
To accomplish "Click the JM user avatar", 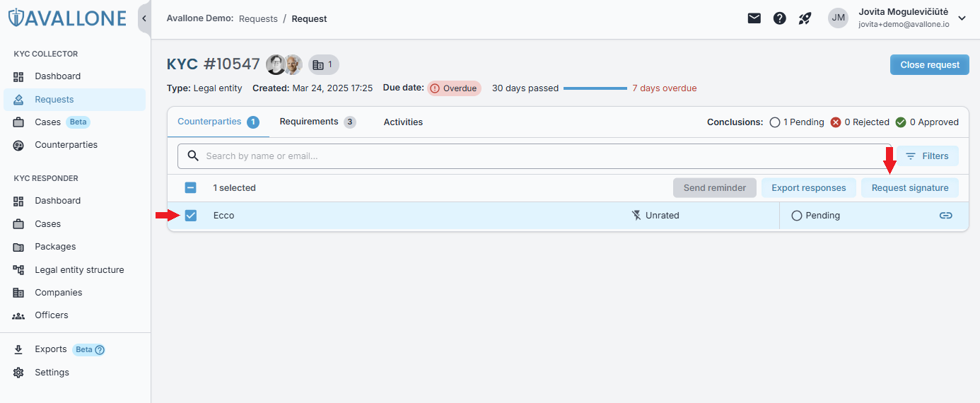I will pos(838,18).
